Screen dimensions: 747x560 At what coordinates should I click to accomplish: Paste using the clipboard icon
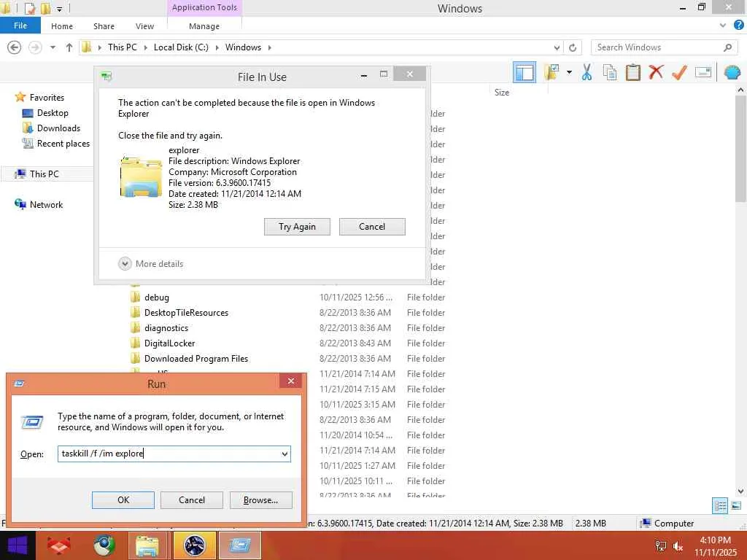click(632, 72)
